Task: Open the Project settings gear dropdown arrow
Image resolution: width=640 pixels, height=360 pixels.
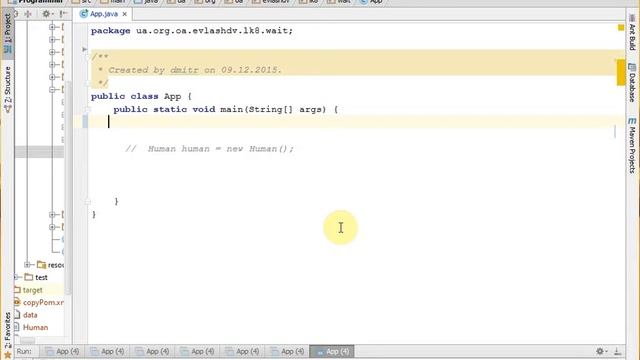Action: pyautogui.click(x=53, y=14)
